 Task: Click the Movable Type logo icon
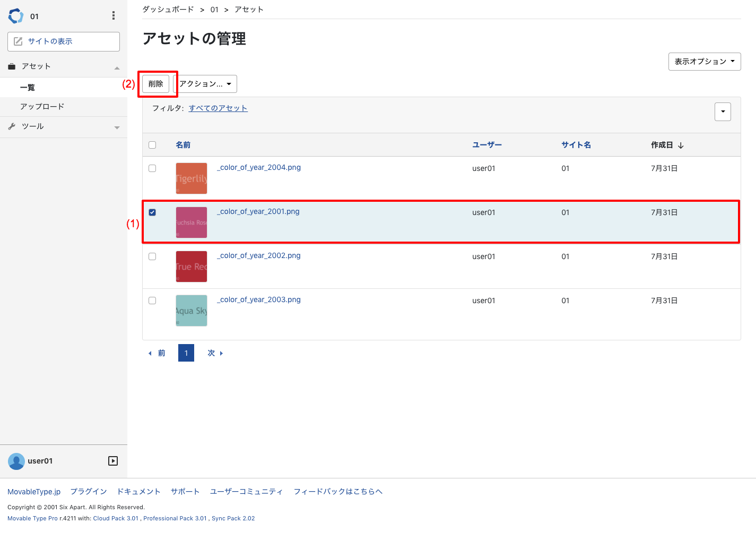tap(16, 16)
